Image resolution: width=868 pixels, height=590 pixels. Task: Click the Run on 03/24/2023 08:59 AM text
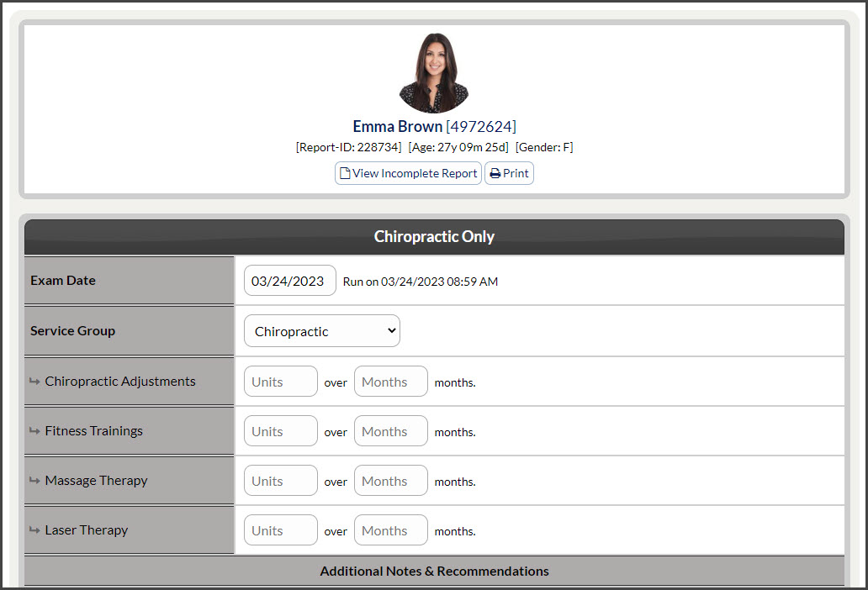point(421,282)
